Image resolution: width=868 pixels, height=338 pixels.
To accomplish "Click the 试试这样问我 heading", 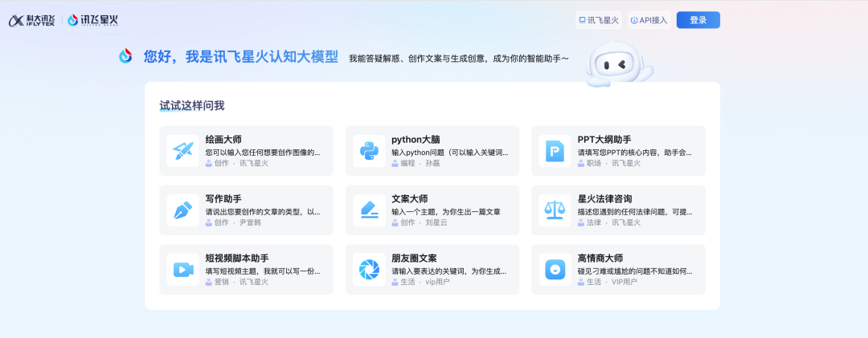I will (x=192, y=105).
